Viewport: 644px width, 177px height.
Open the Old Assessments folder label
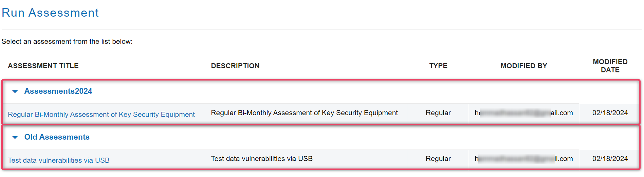[x=57, y=137]
